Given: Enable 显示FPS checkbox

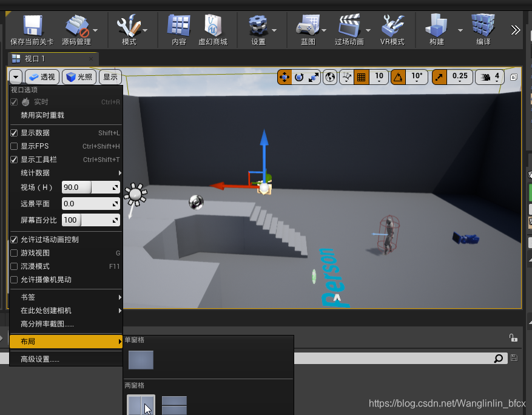Looking at the screenshot, I should pos(14,146).
